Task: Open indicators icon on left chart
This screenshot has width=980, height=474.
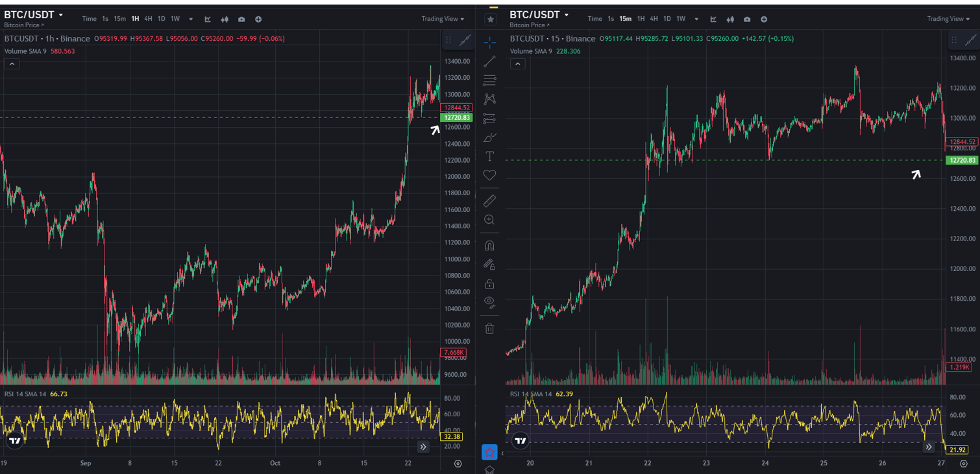Action: (208, 19)
